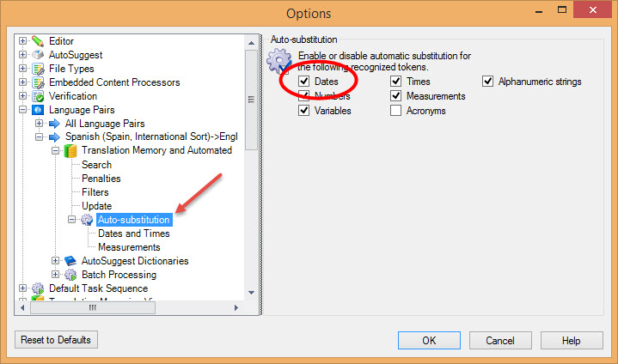Click the Batch Processing gear icon

(x=70, y=275)
